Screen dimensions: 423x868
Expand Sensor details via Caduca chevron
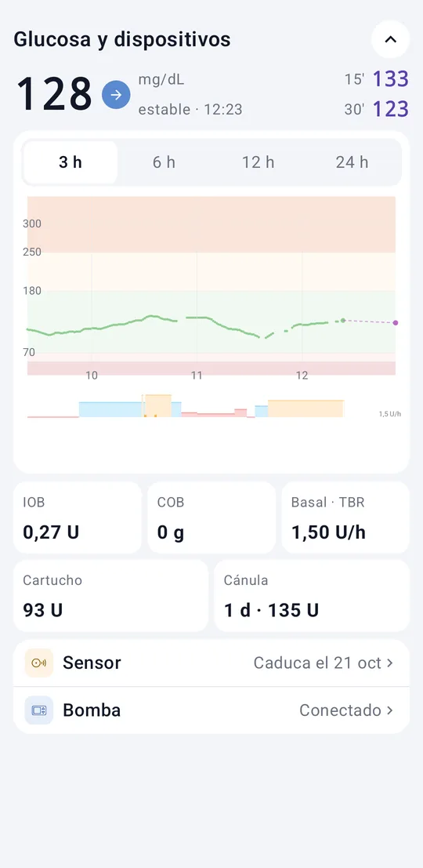390,663
